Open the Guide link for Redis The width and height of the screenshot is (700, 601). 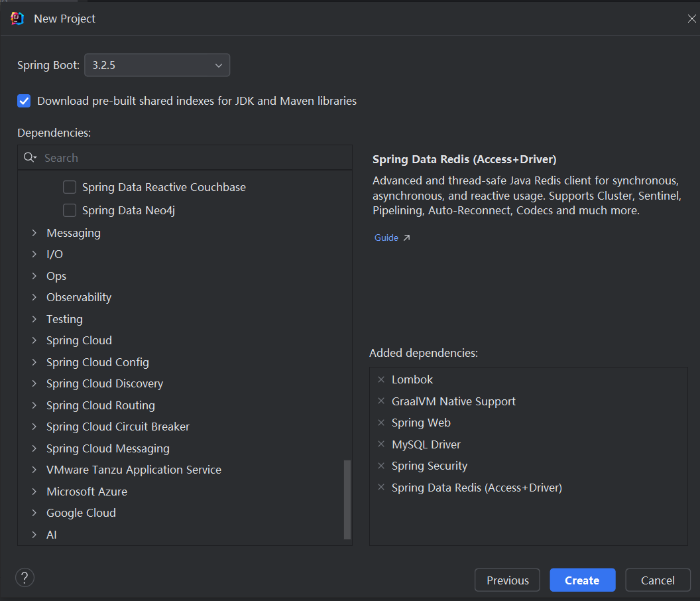click(x=386, y=237)
